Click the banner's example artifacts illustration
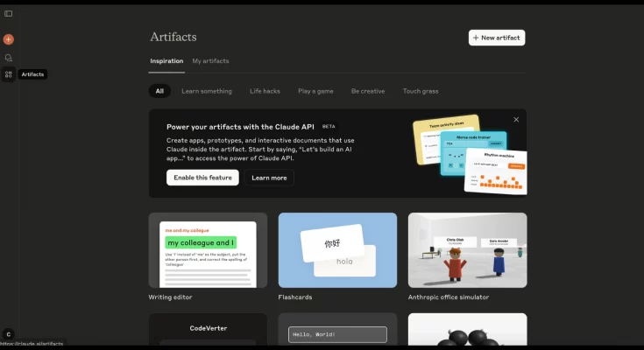The height and width of the screenshot is (350, 644). click(x=470, y=154)
